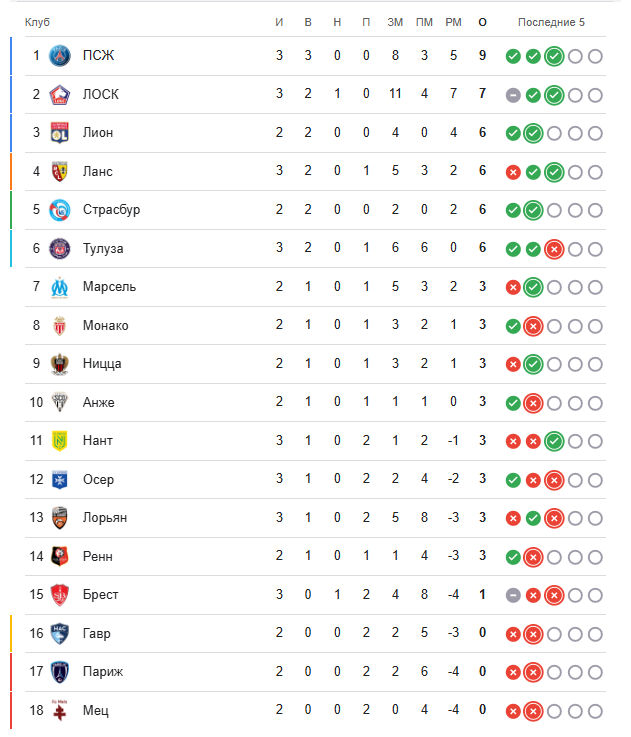Viewport: 631px width, 737px height.
Task: Click the ЛОСК club crest
Action: [x=61, y=95]
